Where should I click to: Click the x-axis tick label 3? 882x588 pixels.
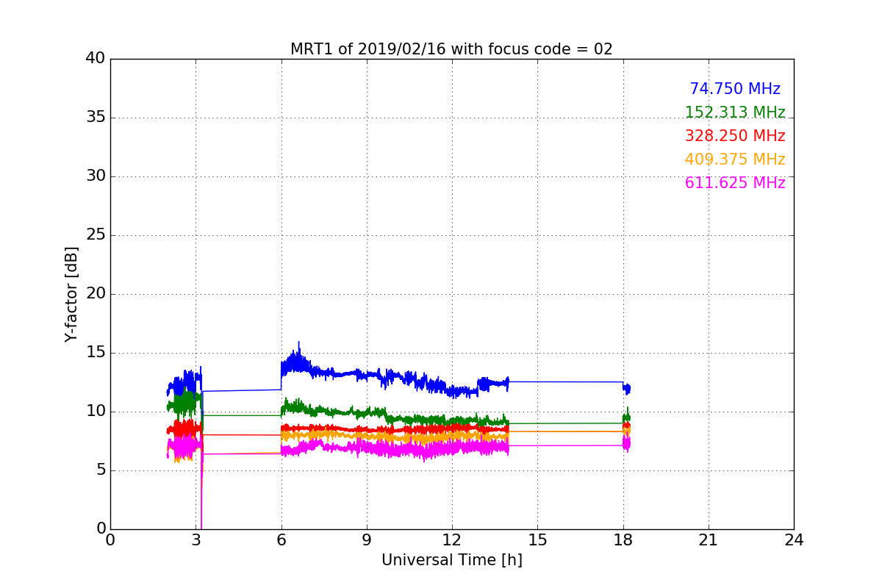(196, 540)
